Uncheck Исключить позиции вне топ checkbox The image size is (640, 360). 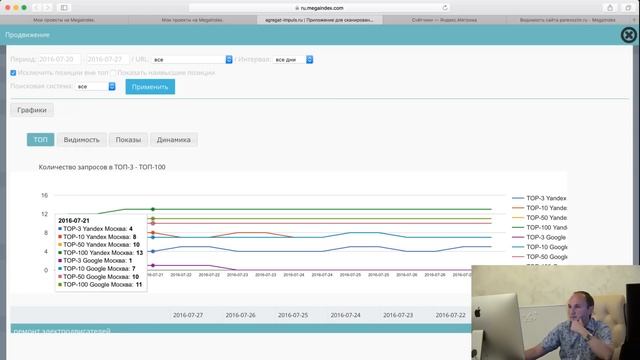(x=13, y=73)
